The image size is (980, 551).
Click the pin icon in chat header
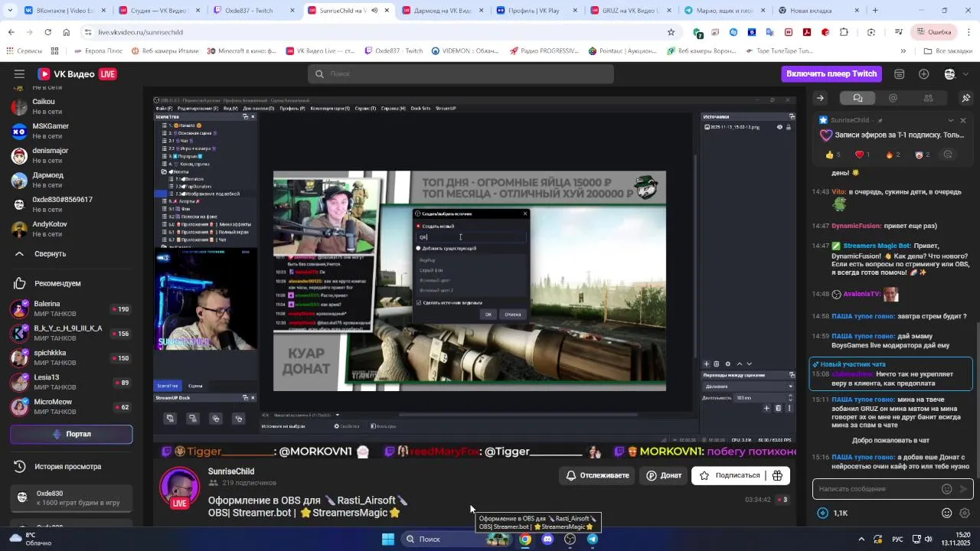[x=965, y=98]
